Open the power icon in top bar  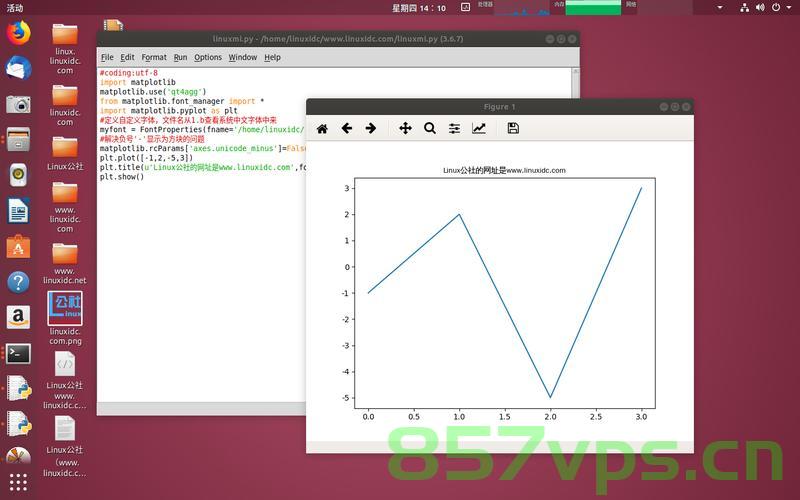(x=776, y=8)
